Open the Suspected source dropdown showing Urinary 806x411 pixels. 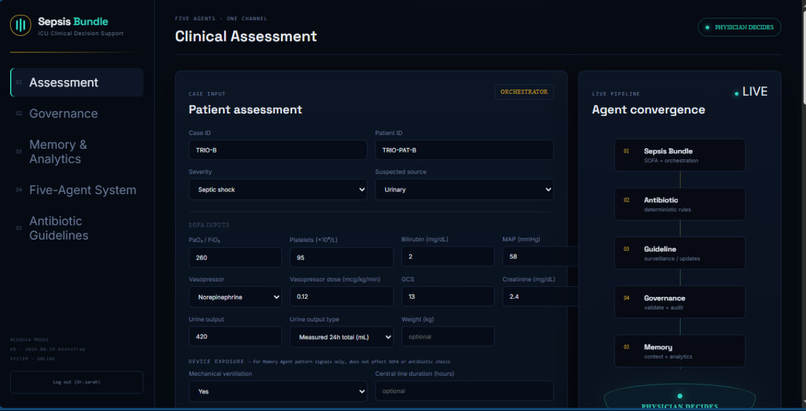pos(464,190)
